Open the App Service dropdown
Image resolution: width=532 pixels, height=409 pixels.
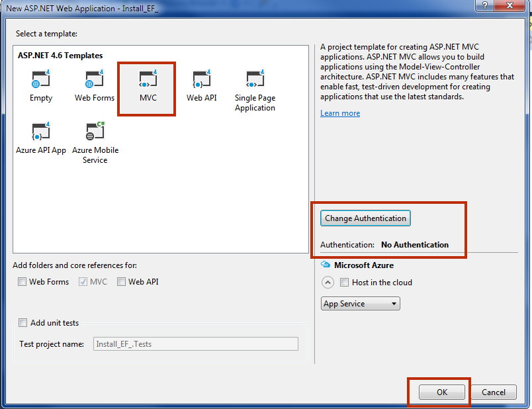click(x=361, y=303)
